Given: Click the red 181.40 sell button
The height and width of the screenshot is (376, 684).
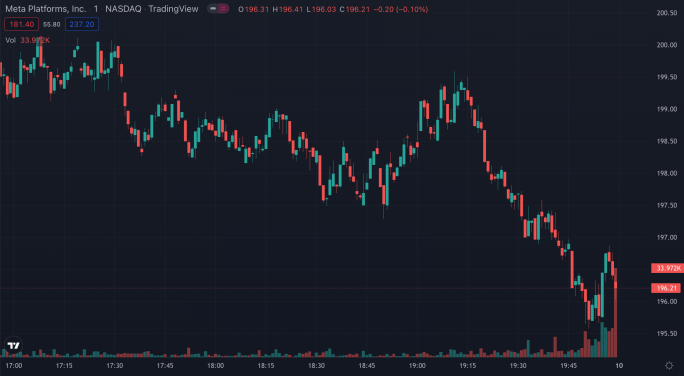Looking at the screenshot, I should click(x=21, y=24).
